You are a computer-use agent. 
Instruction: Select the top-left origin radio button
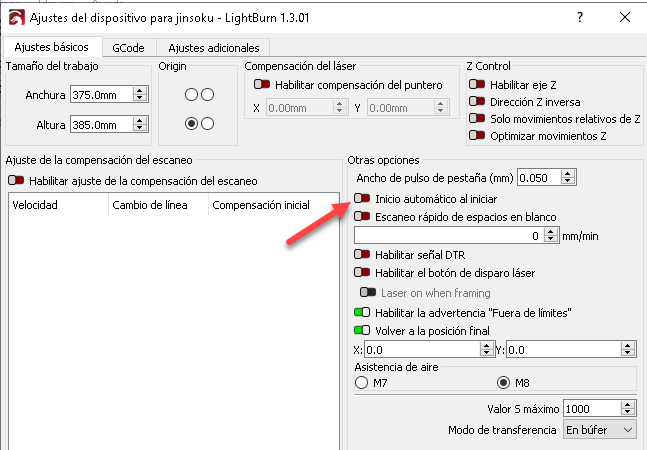coord(191,95)
